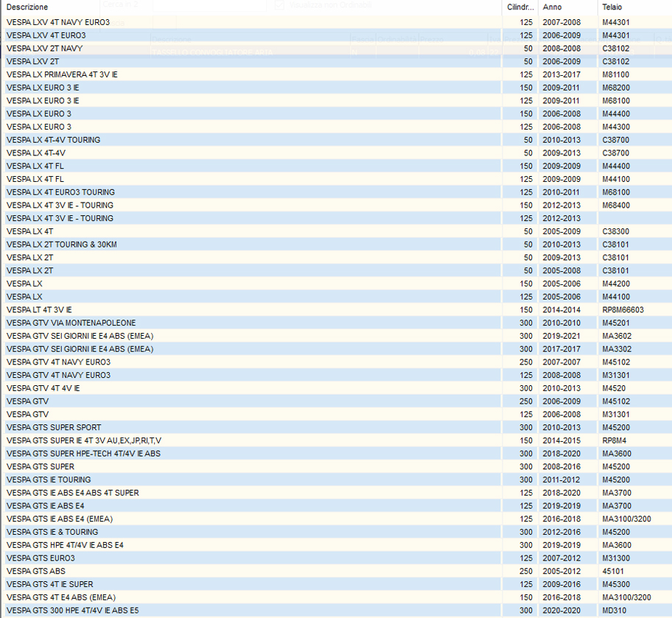Select the VESPA LXV 2T NAVY entry

(336, 49)
